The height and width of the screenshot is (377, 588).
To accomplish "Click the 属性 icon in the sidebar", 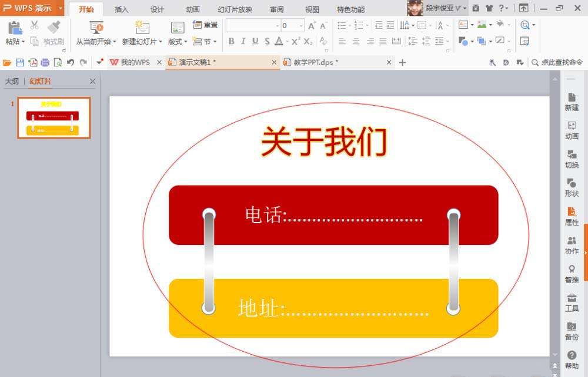I will [572, 217].
